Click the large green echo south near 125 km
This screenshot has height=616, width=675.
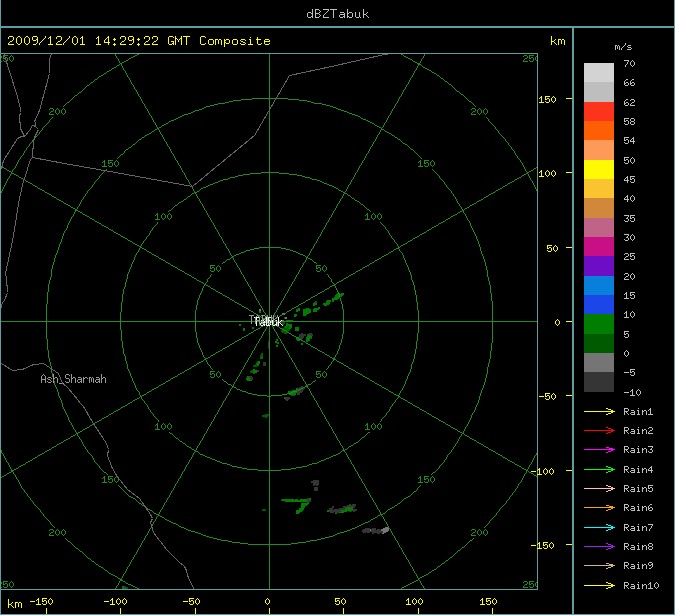click(298, 505)
